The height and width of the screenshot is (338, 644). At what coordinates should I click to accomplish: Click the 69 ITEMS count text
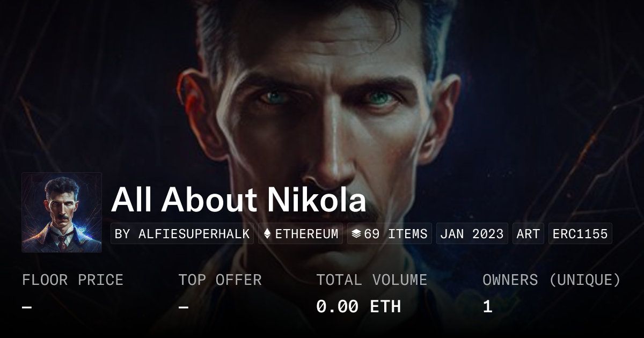(x=396, y=234)
